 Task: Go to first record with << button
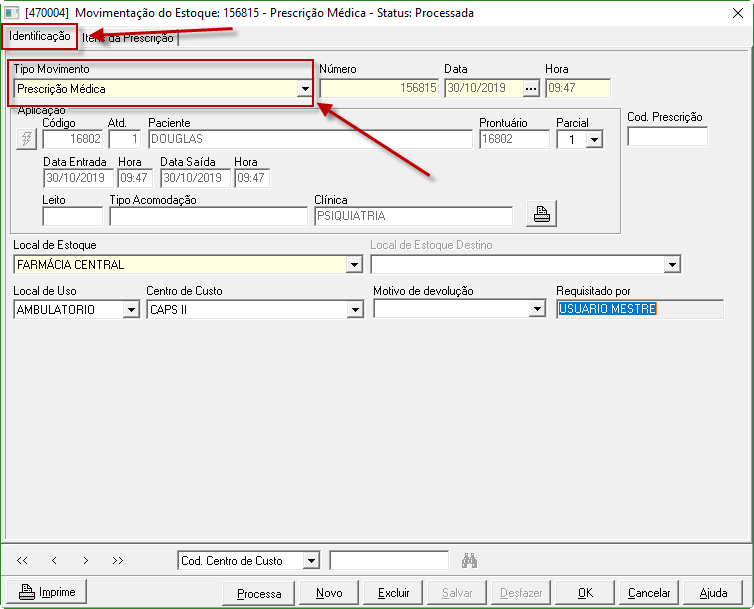tap(22, 560)
